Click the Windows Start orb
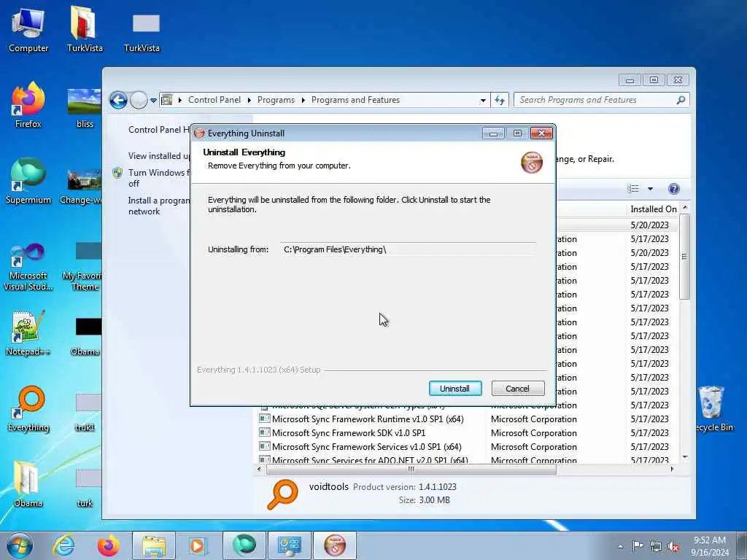Image resolution: width=747 pixels, height=560 pixels. (19, 545)
